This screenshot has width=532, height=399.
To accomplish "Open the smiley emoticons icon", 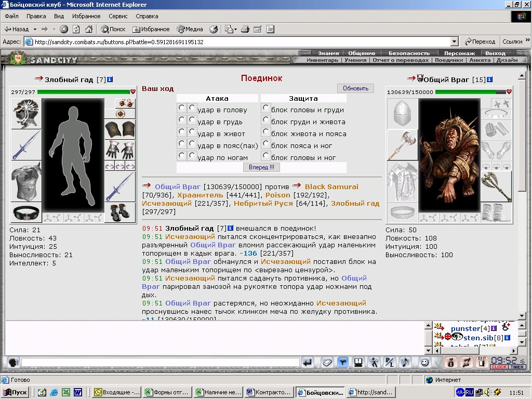I will 424,363.
